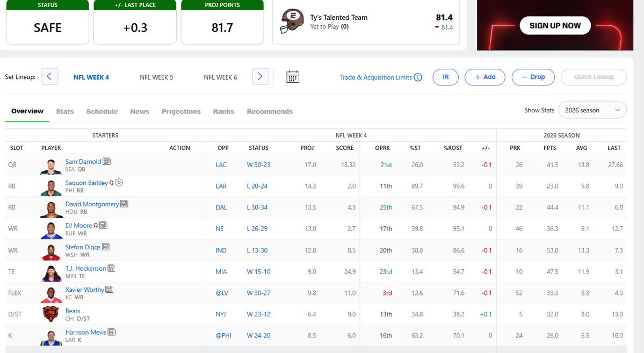This screenshot has height=353, width=644.
Task: Open Trade & Acquisition Limits link
Action: pyautogui.click(x=376, y=77)
